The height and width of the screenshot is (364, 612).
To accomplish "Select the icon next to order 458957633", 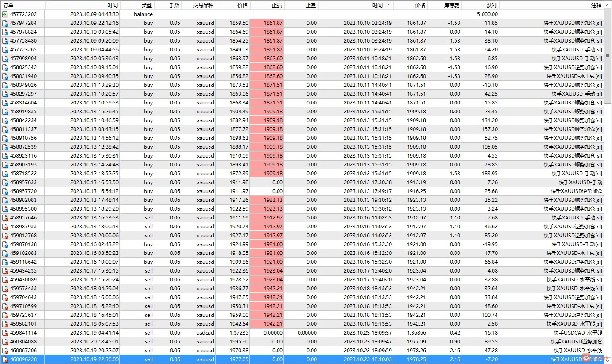I will (5, 182).
